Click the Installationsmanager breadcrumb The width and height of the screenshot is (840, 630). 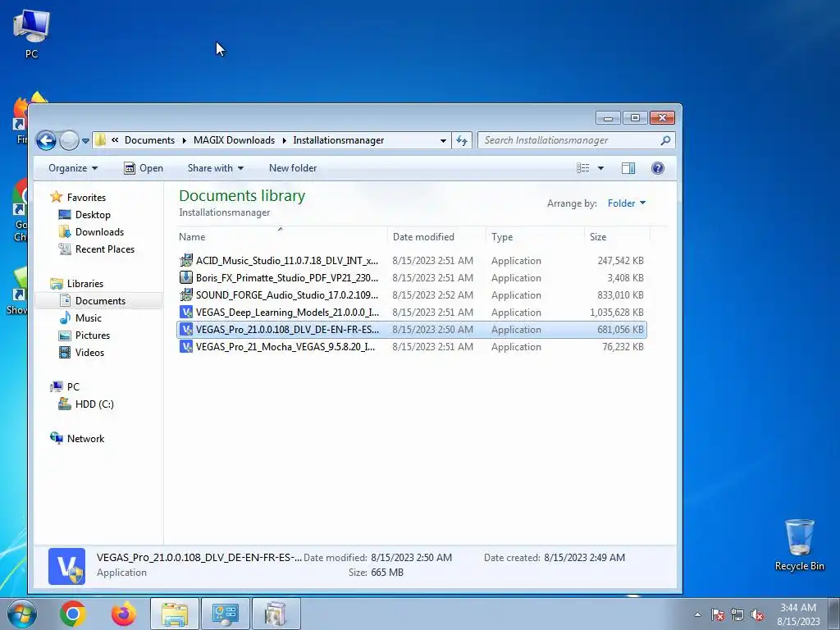coord(339,140)
